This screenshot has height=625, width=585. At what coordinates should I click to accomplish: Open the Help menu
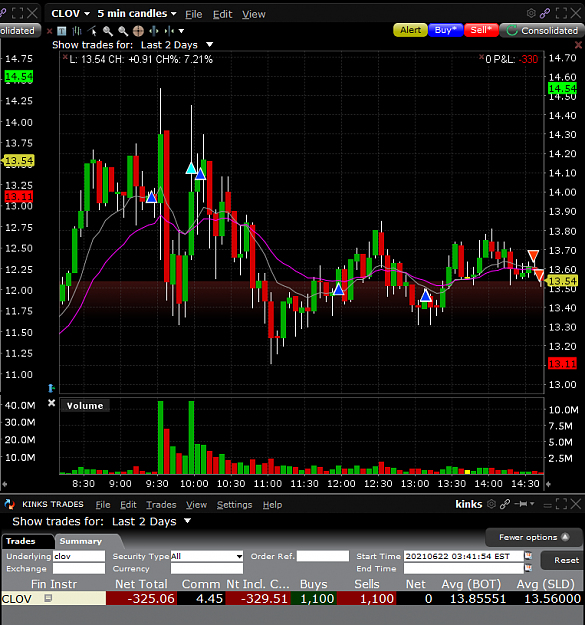pos(273,505)
